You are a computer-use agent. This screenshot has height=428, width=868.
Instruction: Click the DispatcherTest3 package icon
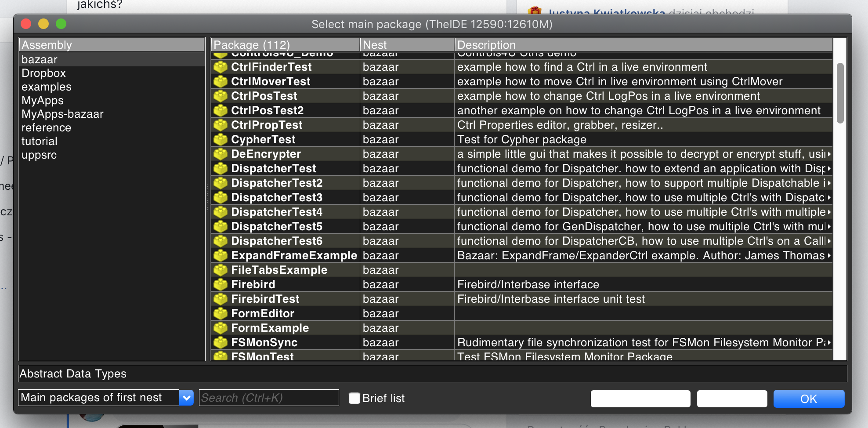pos(220,198)
